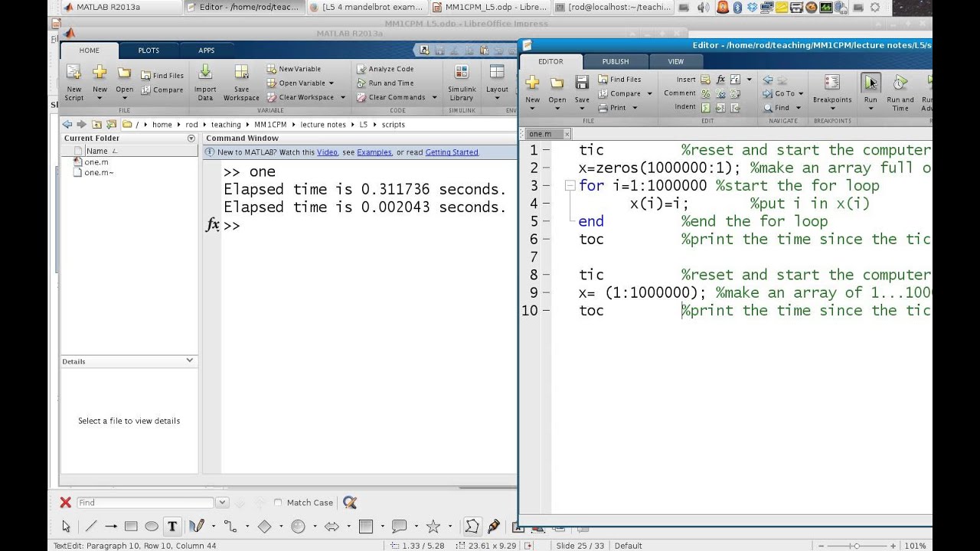
Task: Click Analyze Code in Code section
Action: pyautogui.click(x=385, y=69)
